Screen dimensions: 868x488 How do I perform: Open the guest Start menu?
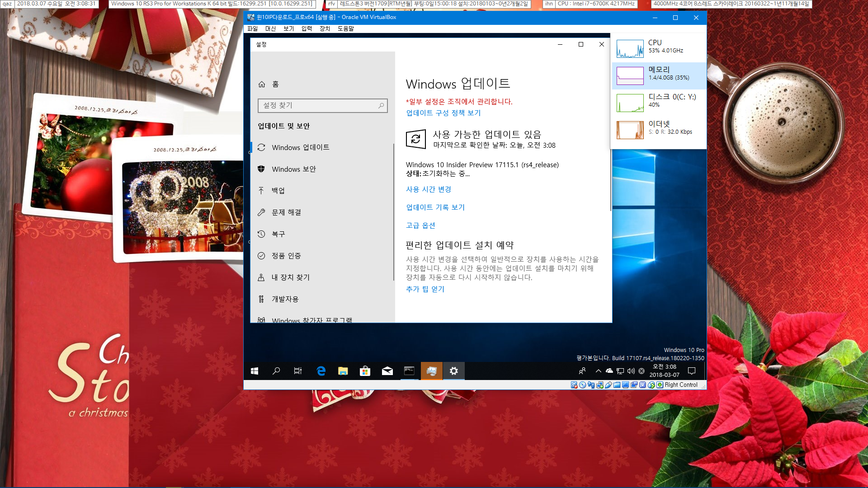tap(255, 371)
